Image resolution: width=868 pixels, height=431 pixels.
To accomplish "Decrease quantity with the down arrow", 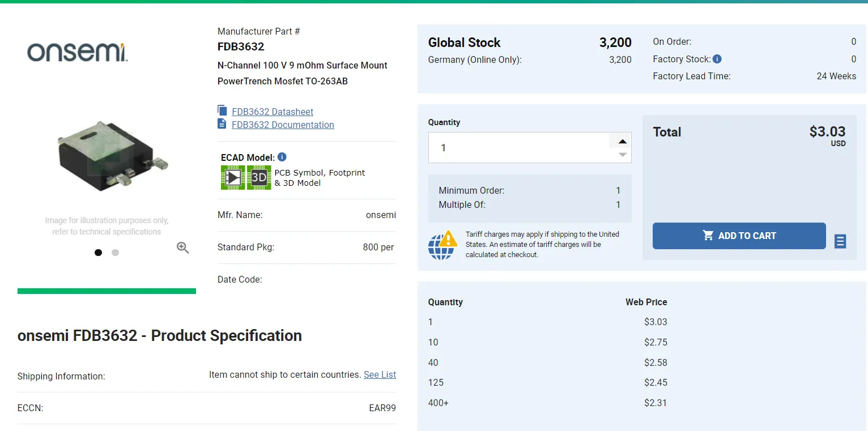I will [622, 155].
